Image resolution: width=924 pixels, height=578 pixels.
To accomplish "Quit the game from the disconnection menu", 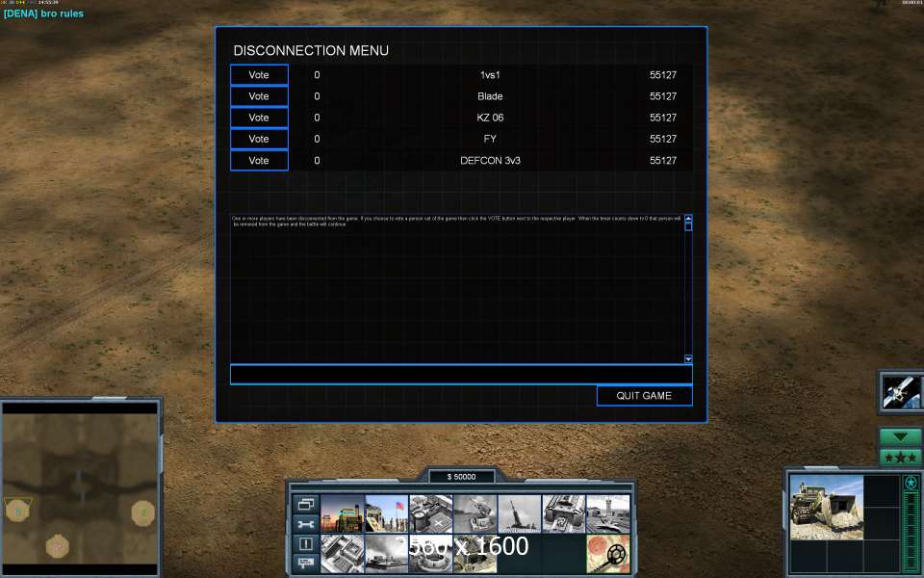I will (644, 396).
